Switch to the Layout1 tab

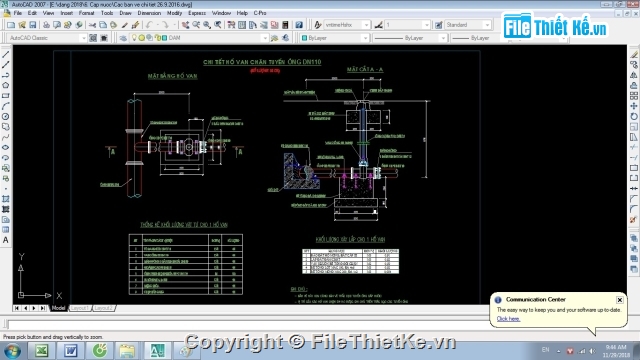point(79,308)
